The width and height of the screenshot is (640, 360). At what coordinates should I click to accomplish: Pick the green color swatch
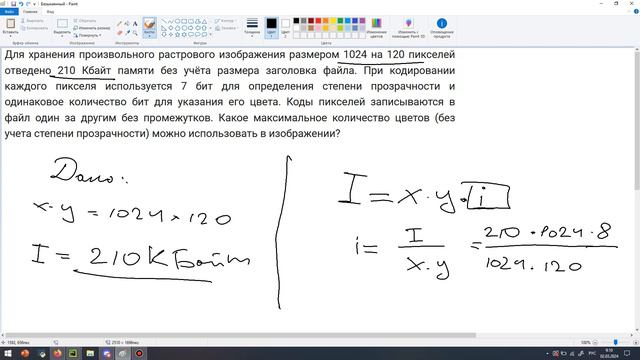pos(340,21)
